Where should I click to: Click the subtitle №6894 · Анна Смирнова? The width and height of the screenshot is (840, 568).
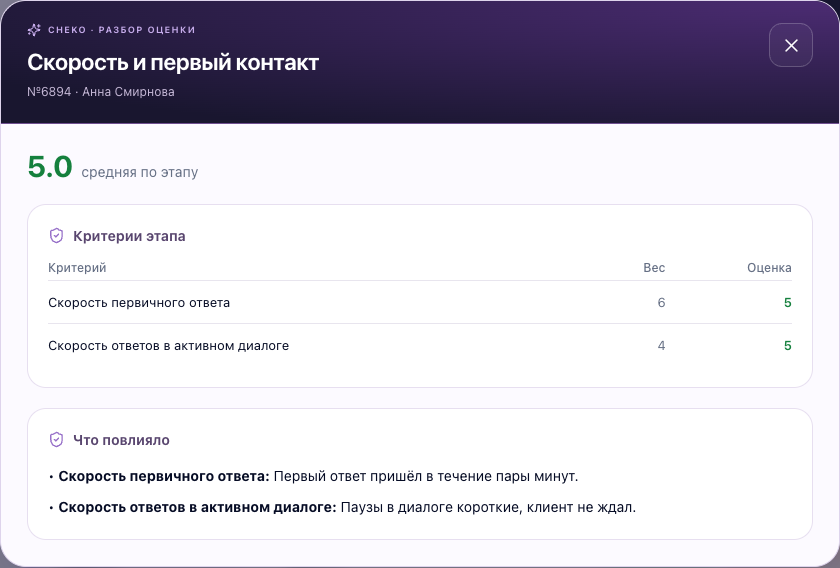coord(101,92)
